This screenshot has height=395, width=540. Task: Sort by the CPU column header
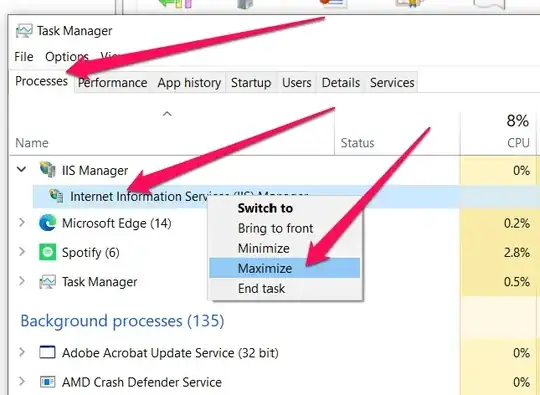pyautogui.click(x=498, y=133)
